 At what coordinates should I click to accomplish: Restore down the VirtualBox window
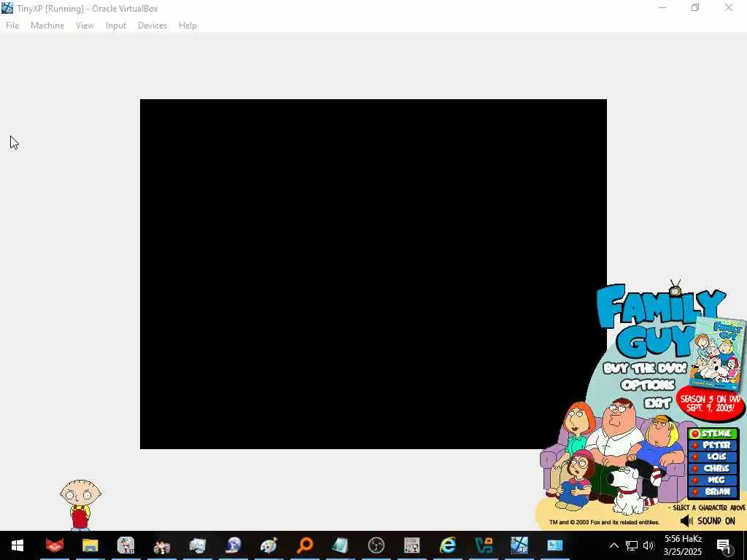(x=695, y=7)
